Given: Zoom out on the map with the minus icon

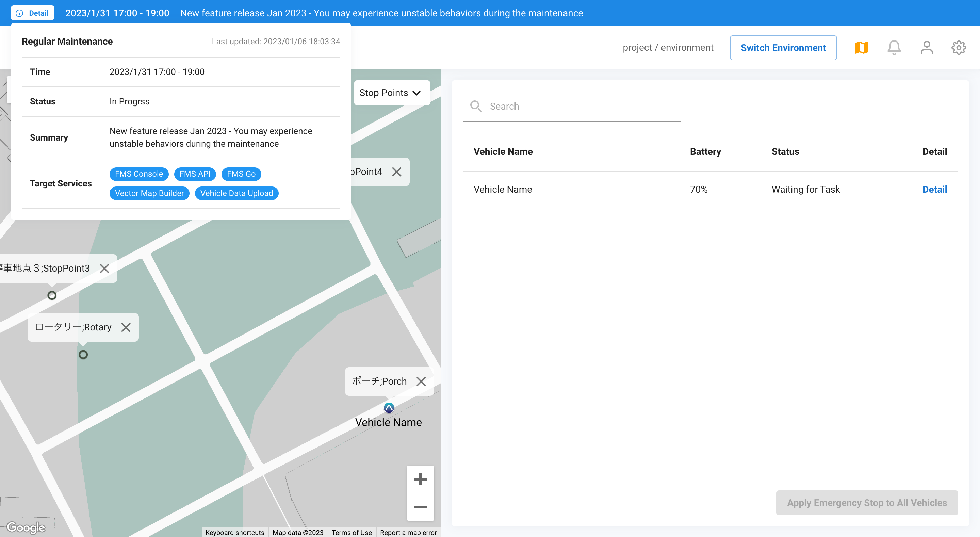Looking at the screenshot, I should (420, 507).
